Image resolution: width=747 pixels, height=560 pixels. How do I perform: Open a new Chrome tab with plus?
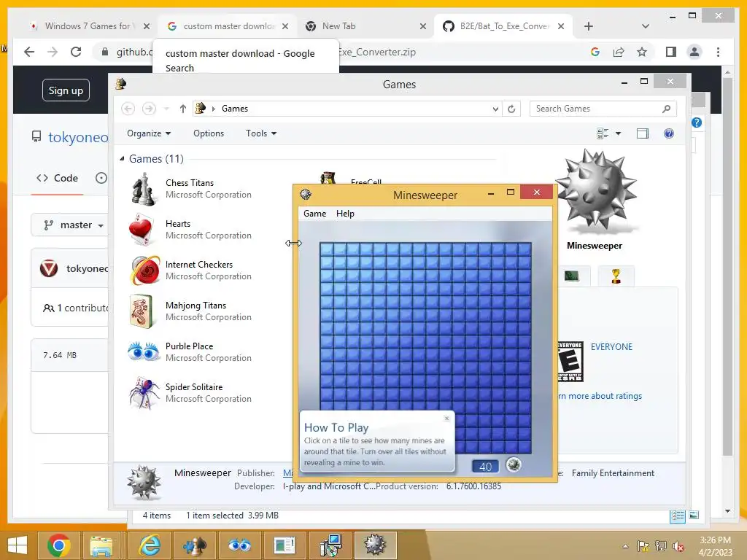tap(589, 26)
